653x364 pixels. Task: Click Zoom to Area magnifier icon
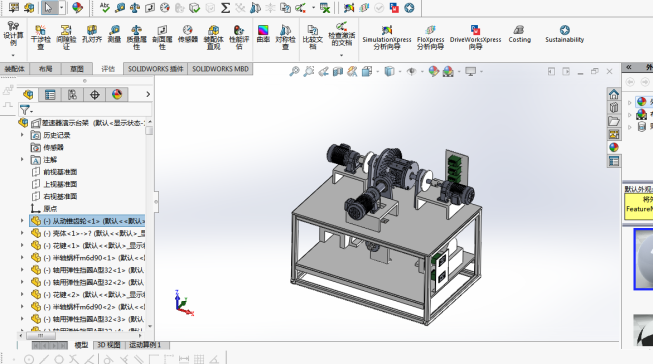coord(309,72)
